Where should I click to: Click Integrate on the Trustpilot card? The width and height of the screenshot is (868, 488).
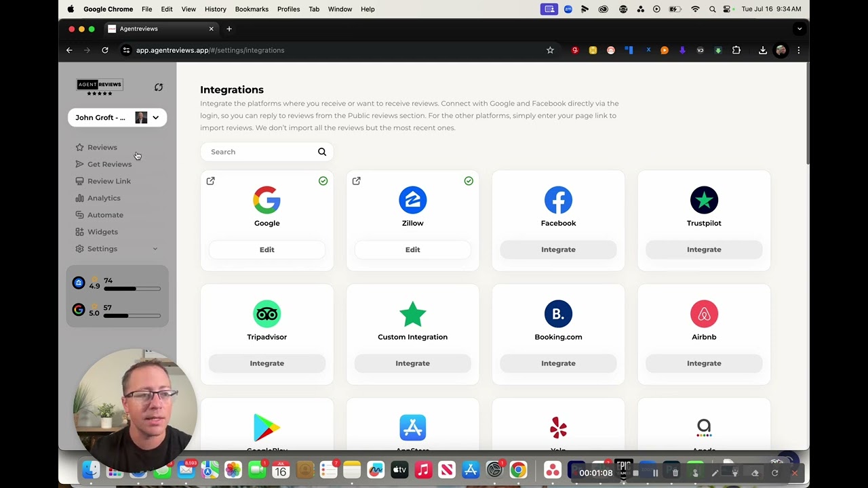pos(704,249)
